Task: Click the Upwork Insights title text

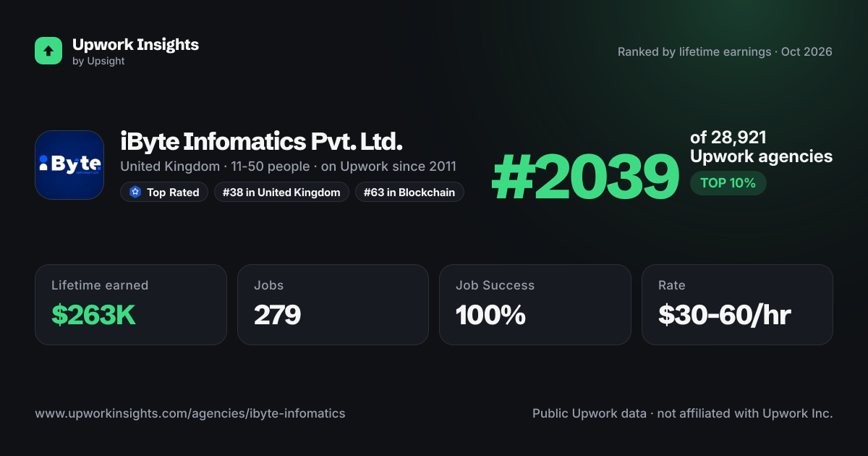Action: coord(135,44)
